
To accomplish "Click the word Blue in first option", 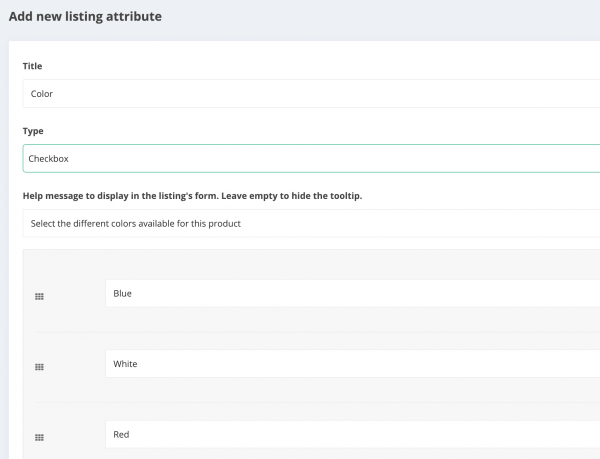I will coord(122,293).
